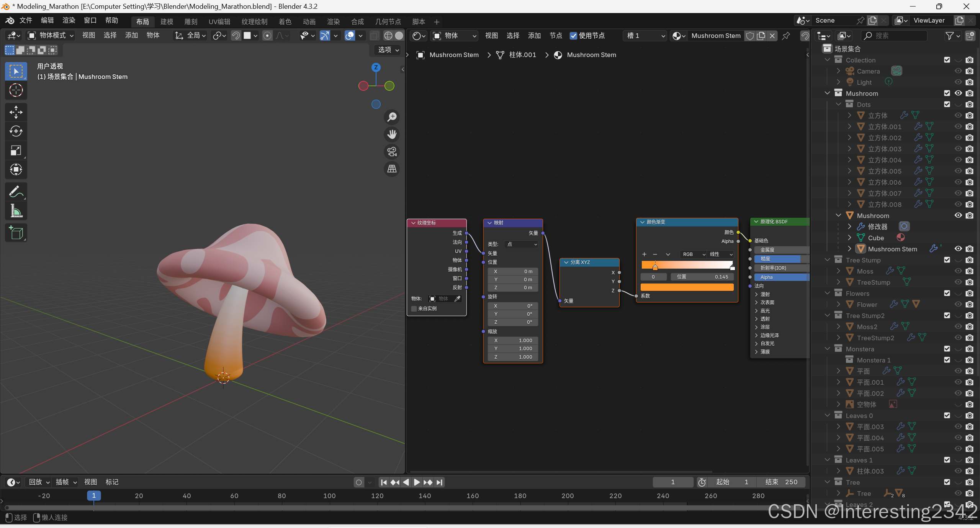Open the mapping type dropdown
The image size is (980, 528).
tap(522, 244)
